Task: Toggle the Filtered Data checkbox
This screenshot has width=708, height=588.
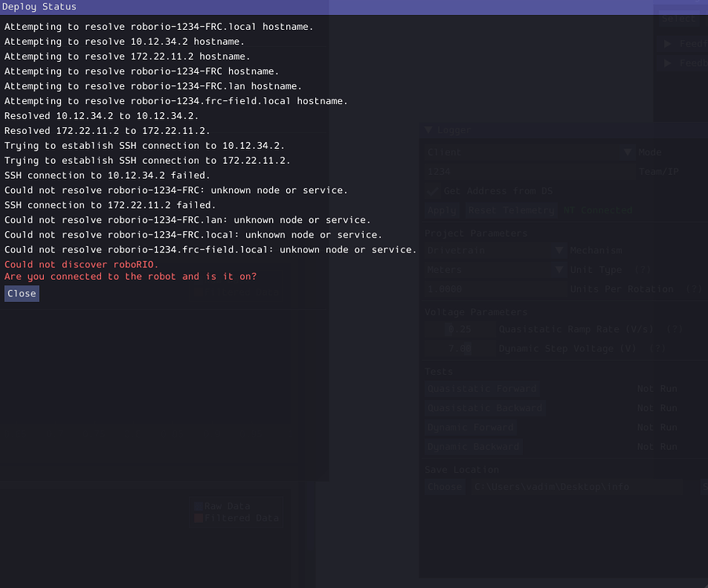Action: pyautogui.click(x=198, y=517)
